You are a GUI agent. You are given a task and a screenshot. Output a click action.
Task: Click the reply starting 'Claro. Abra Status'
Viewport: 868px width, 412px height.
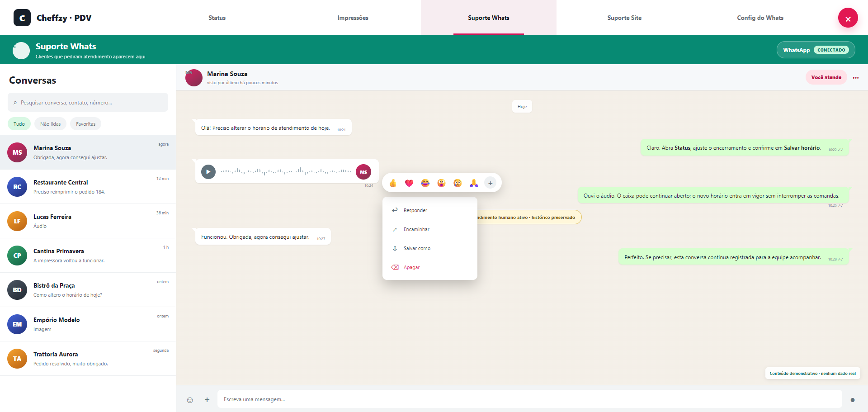click(x=745, y=148)
